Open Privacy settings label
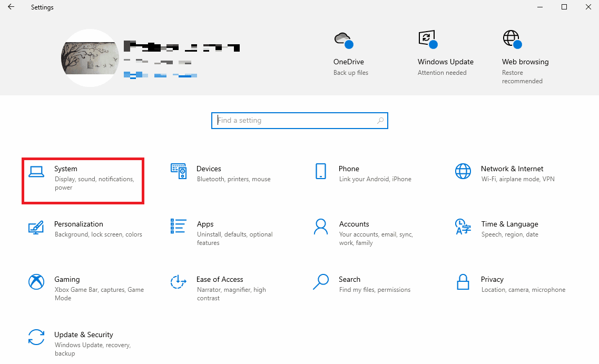Screen dimensions: 599x364 492,280
